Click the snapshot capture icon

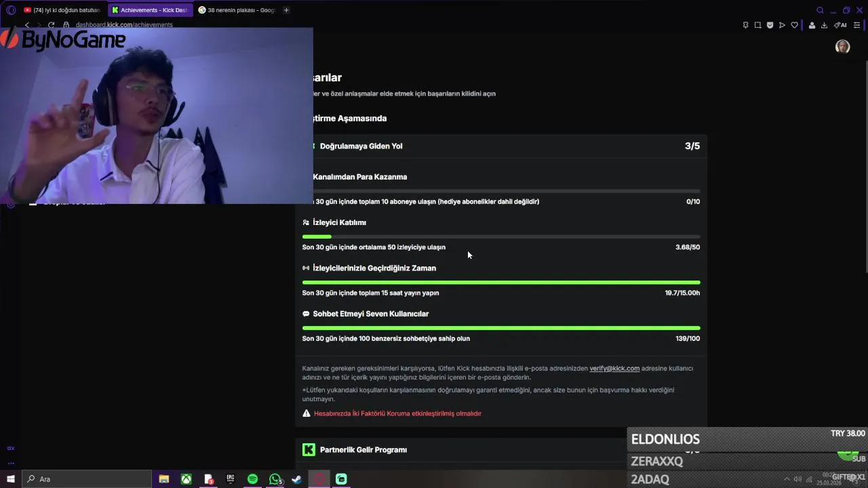coord(757,25)
